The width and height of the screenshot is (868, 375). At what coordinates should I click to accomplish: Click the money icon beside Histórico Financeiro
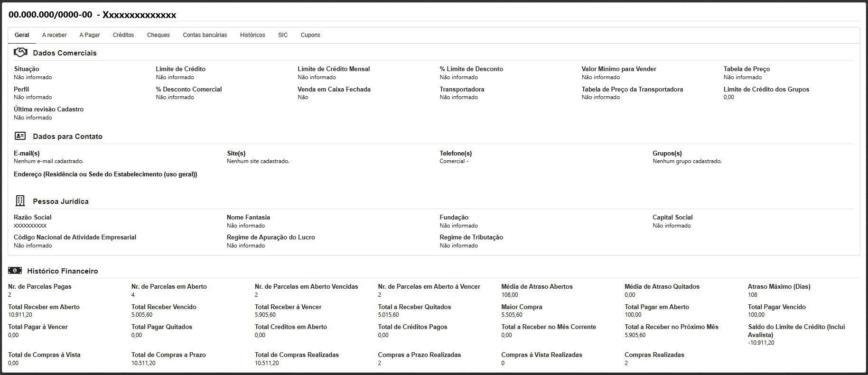(15, 271)
